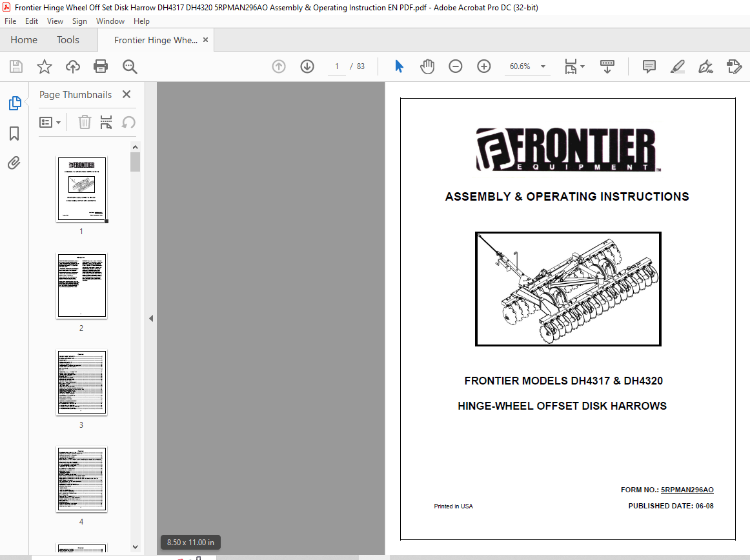This screenshot has width=750, height=560.
Task: Open the Stamp tool icon
Action: [735, 66]
